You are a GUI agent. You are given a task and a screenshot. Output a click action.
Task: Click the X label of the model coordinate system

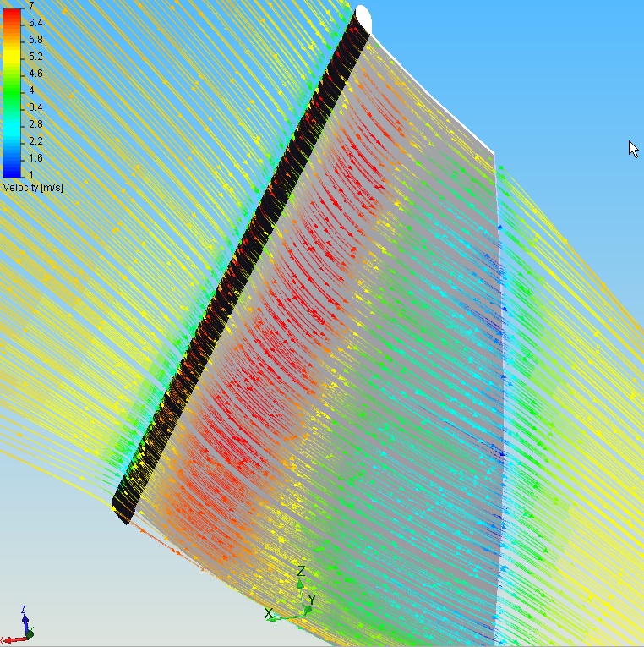(x=269, y=613)
